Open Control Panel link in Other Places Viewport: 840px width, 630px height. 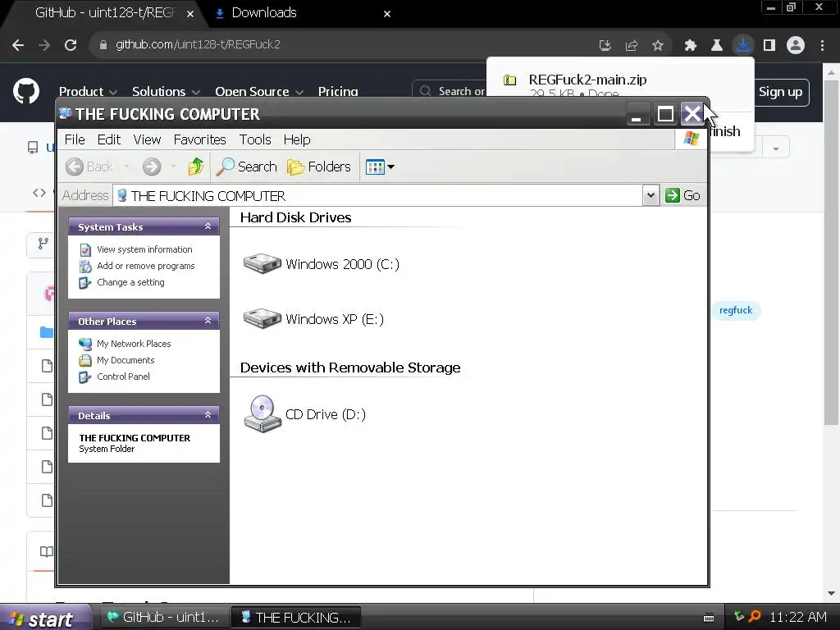(x=123, y=377)
